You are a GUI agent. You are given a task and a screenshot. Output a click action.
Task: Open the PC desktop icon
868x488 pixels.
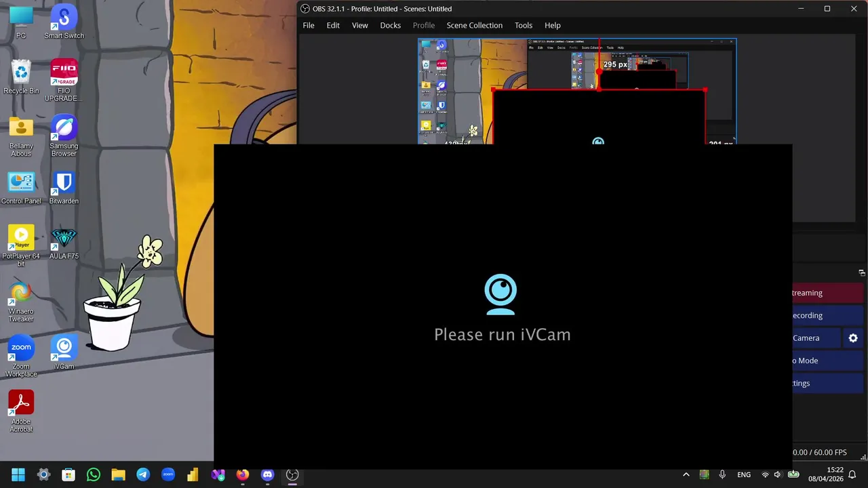pyautogui.click(x=21, y=22)
